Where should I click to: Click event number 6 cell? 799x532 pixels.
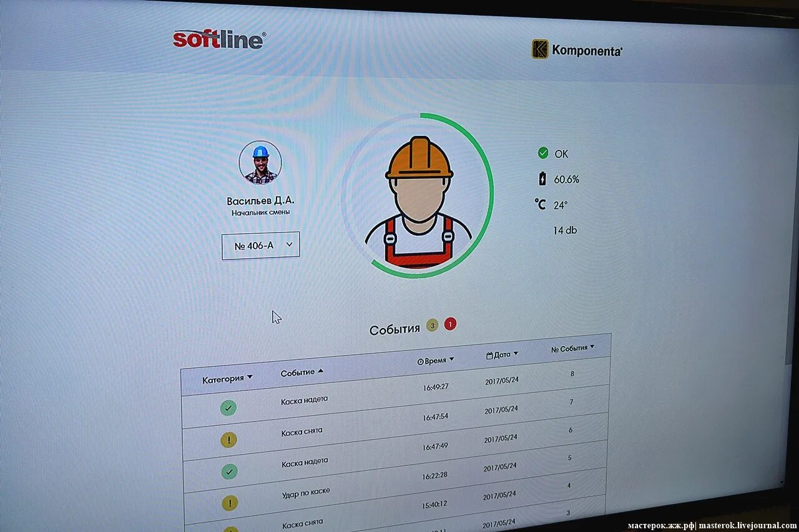[x=571, y=430]
